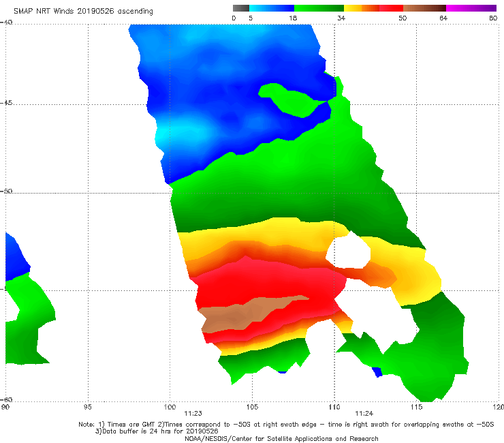Click the longitude axis label '100'
504x443 pixels.
[170, 407]
